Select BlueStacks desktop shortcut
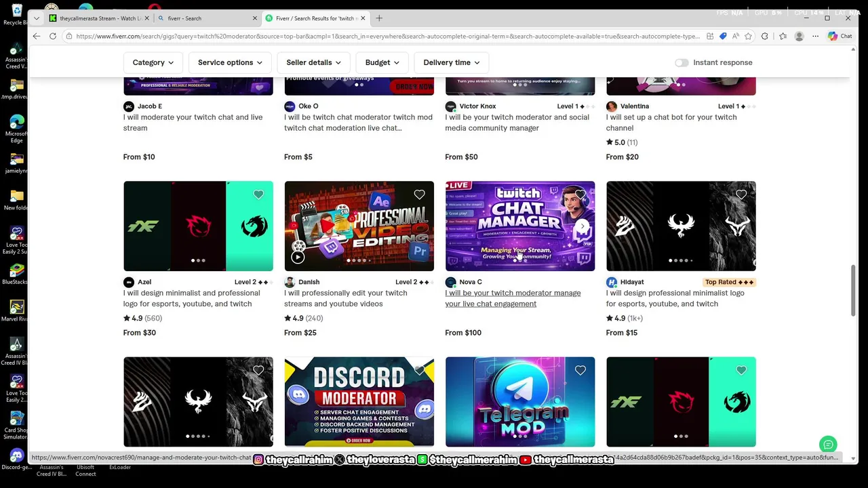This screenshot has width=868, height=488. click(16, 274)
